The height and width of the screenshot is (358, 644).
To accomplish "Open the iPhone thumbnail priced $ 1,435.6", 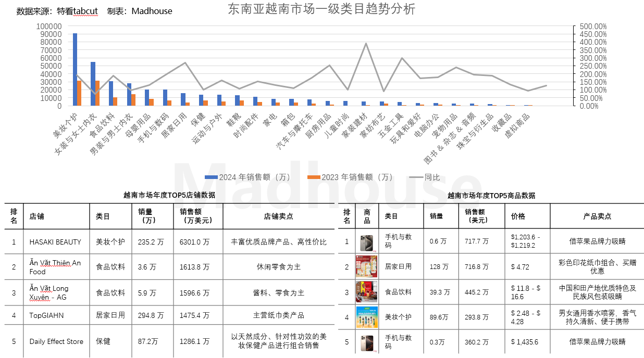I will point(366,342).
